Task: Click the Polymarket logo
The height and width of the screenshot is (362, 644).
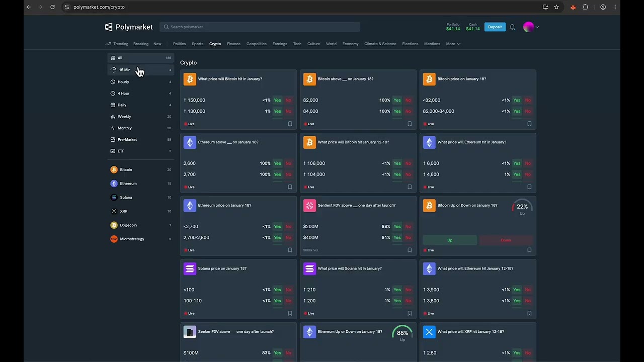Action: pyautogui.click(x=128, y=27)
